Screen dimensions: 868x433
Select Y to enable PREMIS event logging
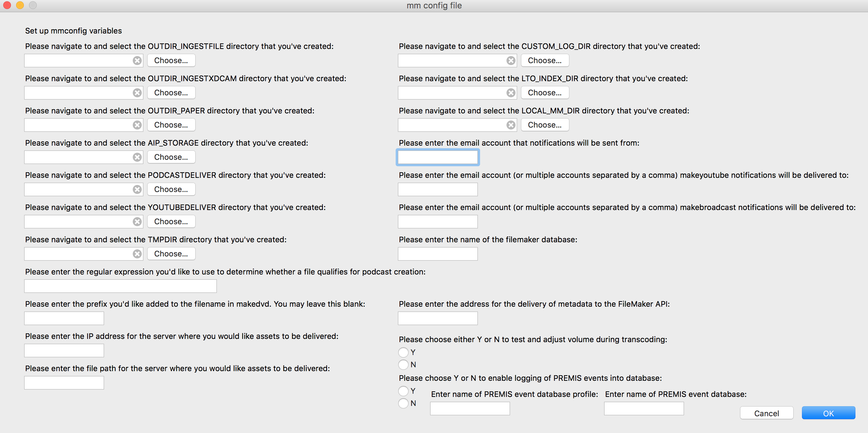403,391
